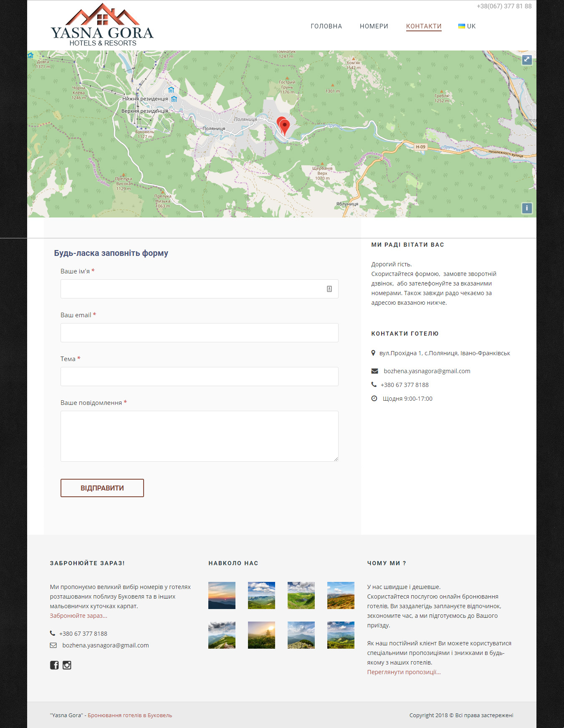Click the ВІДПРАВИТИ submit button
The image size is (564, 728).
click(x=102, y=488)
